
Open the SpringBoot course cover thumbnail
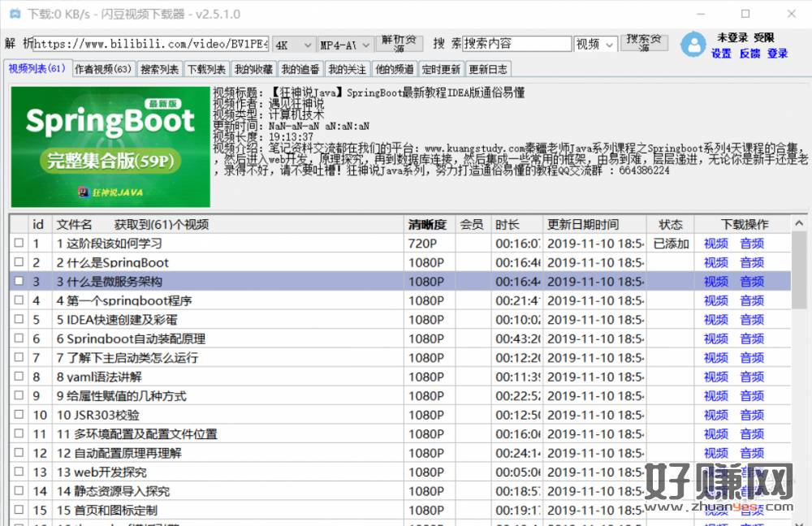pos(110,146)
